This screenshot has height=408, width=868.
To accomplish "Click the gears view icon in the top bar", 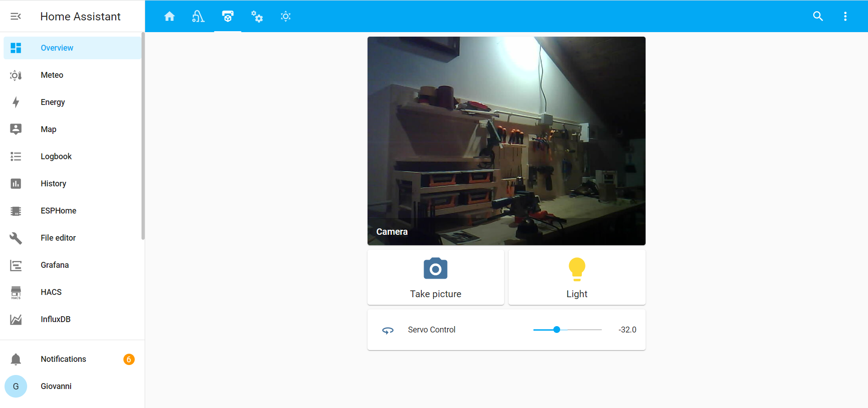I will pos(256,16).
